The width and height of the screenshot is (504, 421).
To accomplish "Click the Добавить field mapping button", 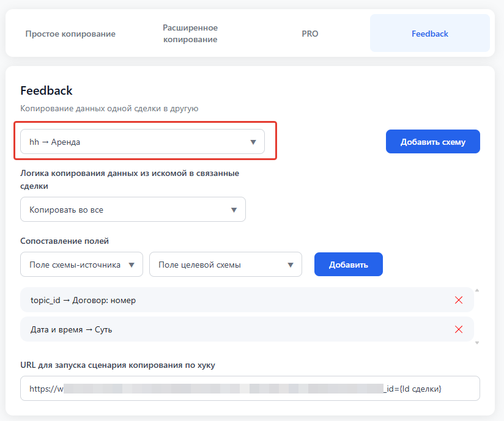I will click(x=349, y=265).
